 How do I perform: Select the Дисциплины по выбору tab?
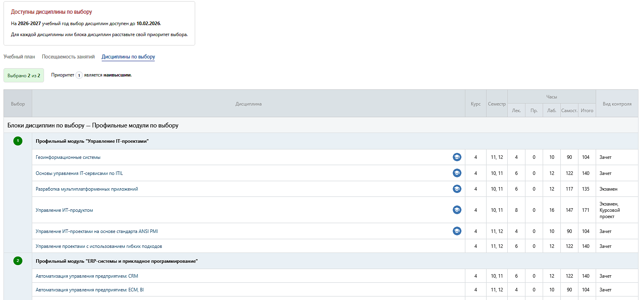point(128,57)
